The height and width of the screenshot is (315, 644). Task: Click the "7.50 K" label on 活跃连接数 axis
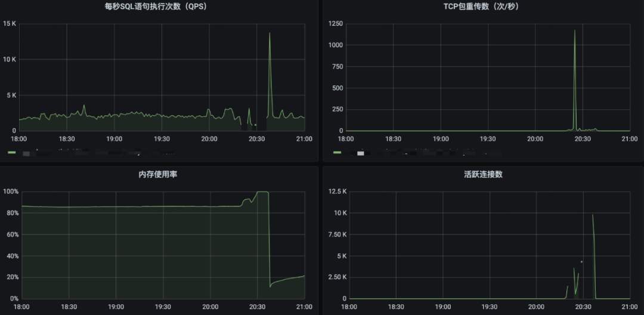click(x=338, y=234)
